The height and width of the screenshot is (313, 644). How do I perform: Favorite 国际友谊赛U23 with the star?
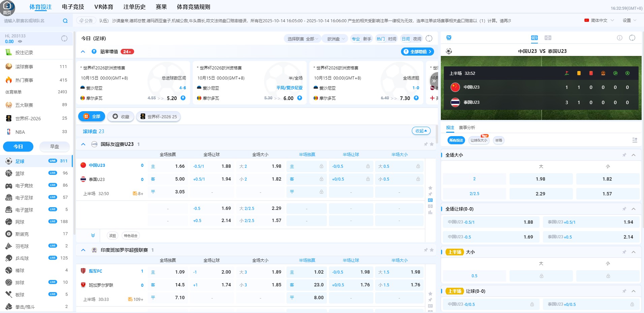432,144
